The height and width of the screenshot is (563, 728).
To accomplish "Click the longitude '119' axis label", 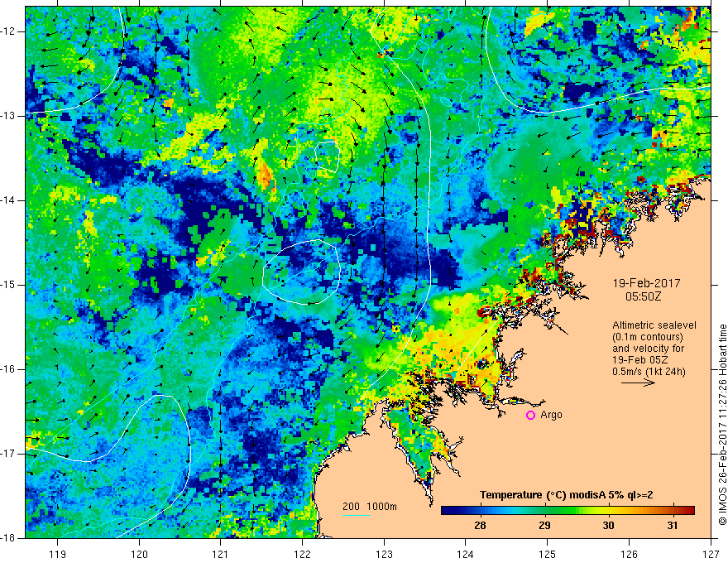I will (58, 554).
